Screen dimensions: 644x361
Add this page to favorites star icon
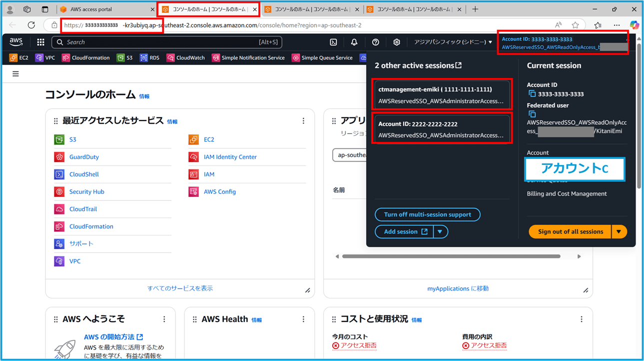[576, 25]
